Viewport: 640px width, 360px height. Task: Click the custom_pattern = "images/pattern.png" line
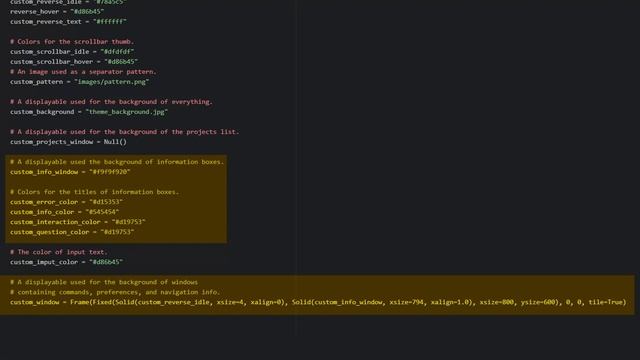tap(80, 82)
